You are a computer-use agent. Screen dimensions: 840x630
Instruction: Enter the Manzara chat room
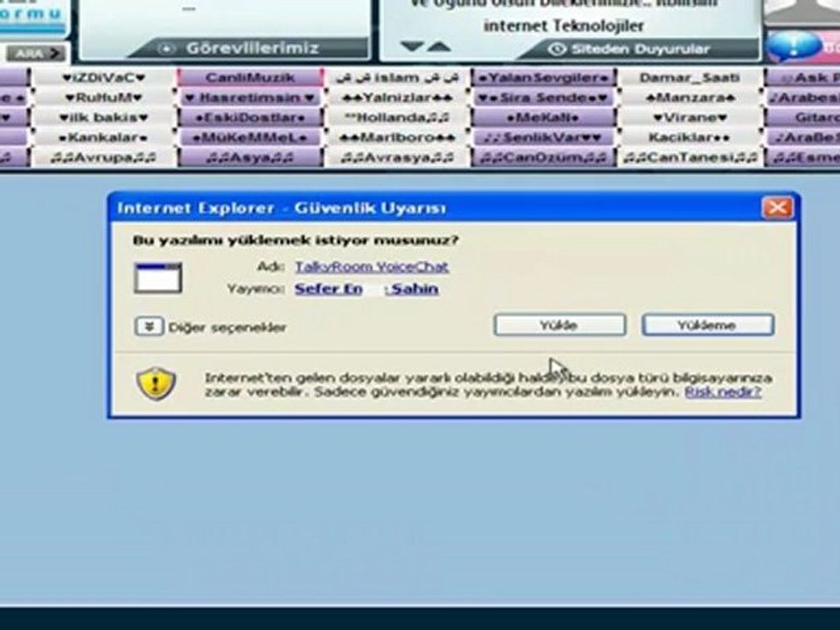pos(690,97)
